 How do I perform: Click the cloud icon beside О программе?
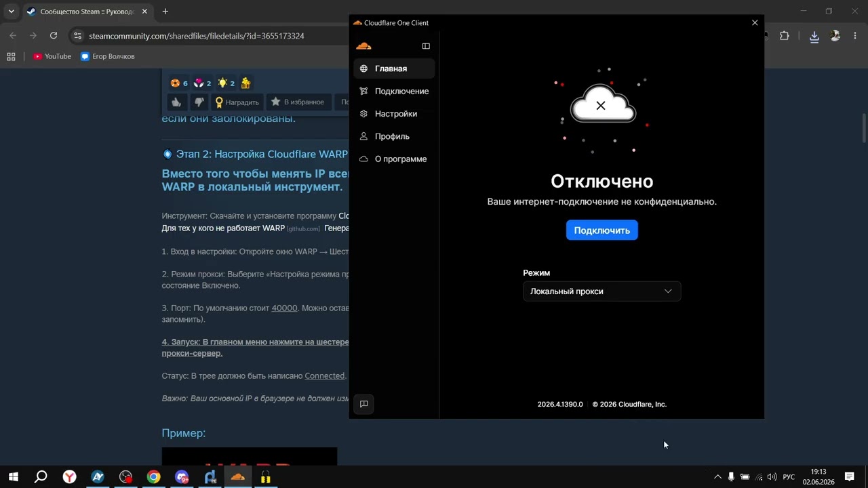(363, 159)
